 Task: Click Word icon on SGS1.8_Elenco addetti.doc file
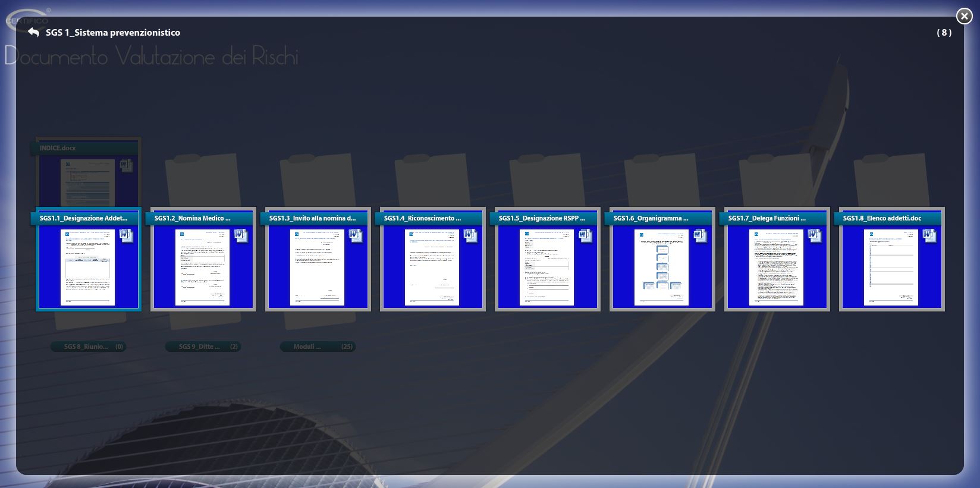[929, 236]
